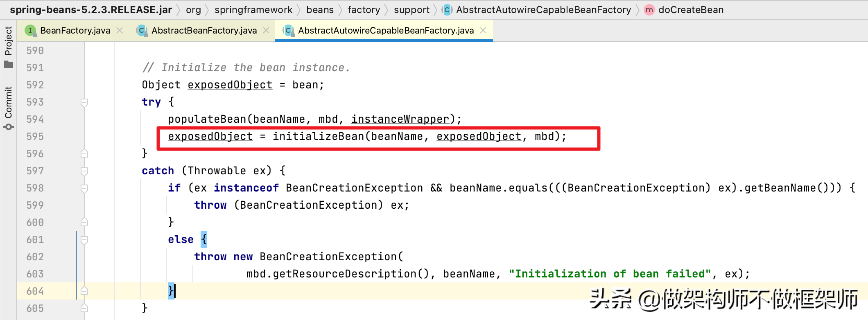Close the AbstractAutowireCapableBeanFactory.java tab
The width and height of the screenshot is (868, 320).
[483, 31]
